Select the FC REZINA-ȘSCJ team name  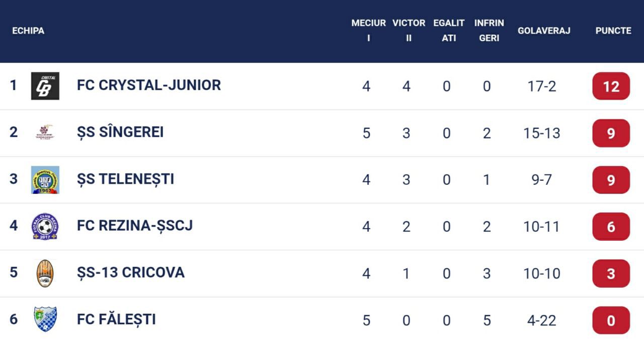click(135, 226)
